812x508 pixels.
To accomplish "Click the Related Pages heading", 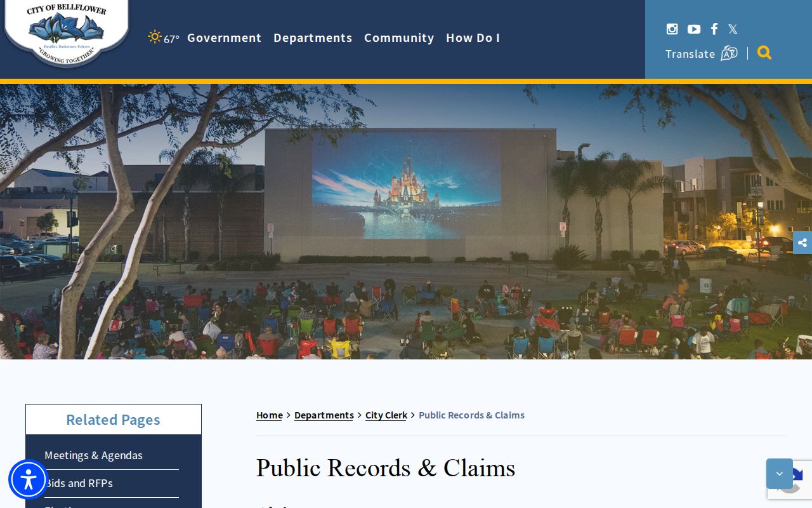I will (113, 420).
